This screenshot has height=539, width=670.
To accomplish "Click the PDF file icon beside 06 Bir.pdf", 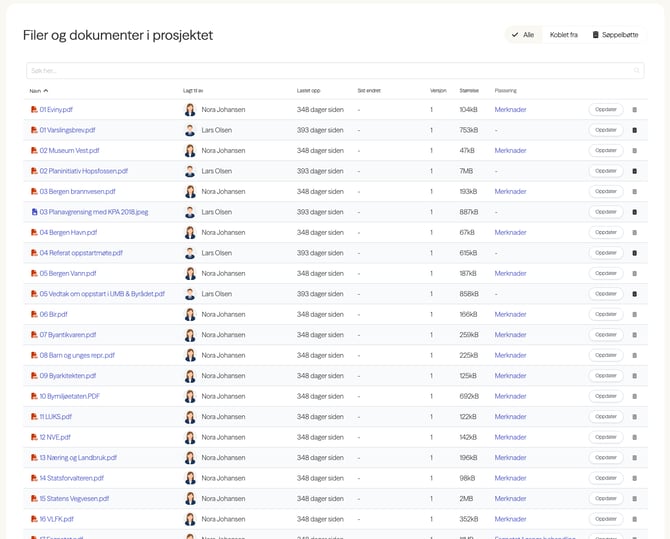I will point(34,314).
